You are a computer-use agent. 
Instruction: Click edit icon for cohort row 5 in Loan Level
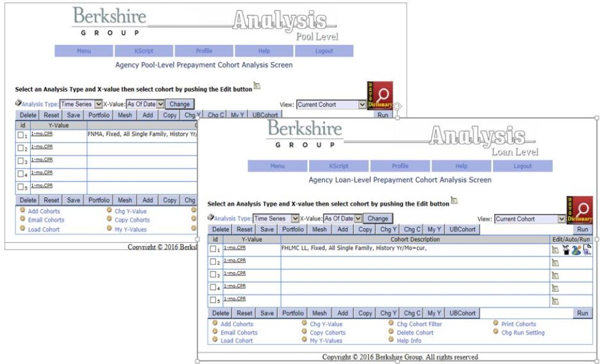tap(555, 301)
